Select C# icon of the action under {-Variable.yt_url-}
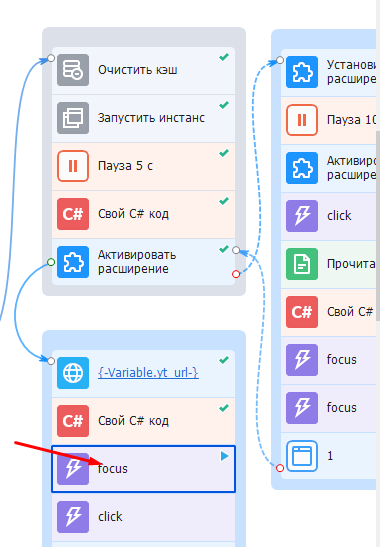The height and width of the screenshot is (547, 380). 73,421
